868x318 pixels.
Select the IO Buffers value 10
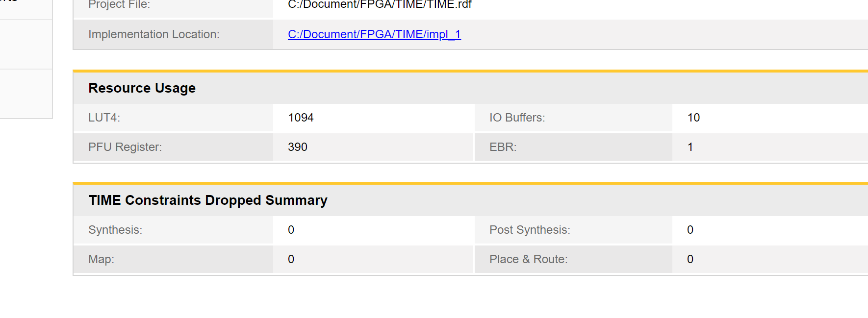693,118
